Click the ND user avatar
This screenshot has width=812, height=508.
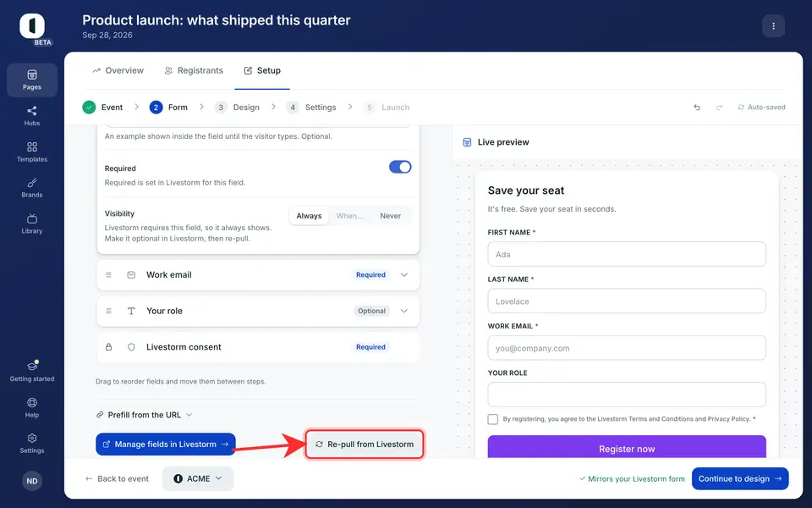pyautogui.click(x=32, y=481)
